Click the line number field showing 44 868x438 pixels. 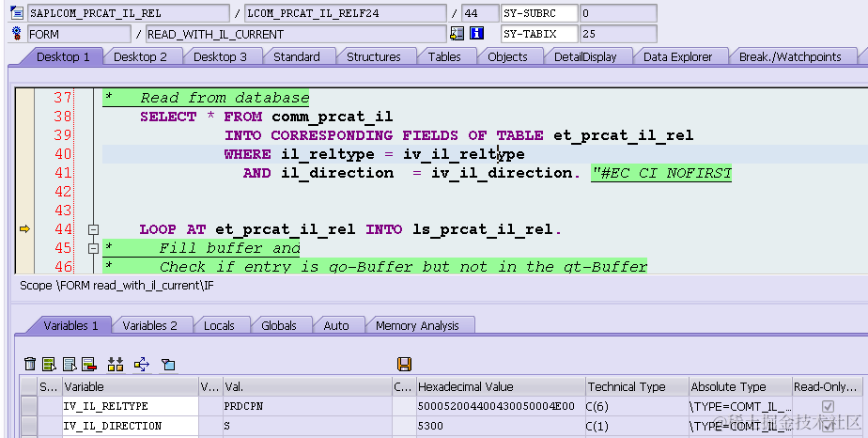tap(481, 13)
